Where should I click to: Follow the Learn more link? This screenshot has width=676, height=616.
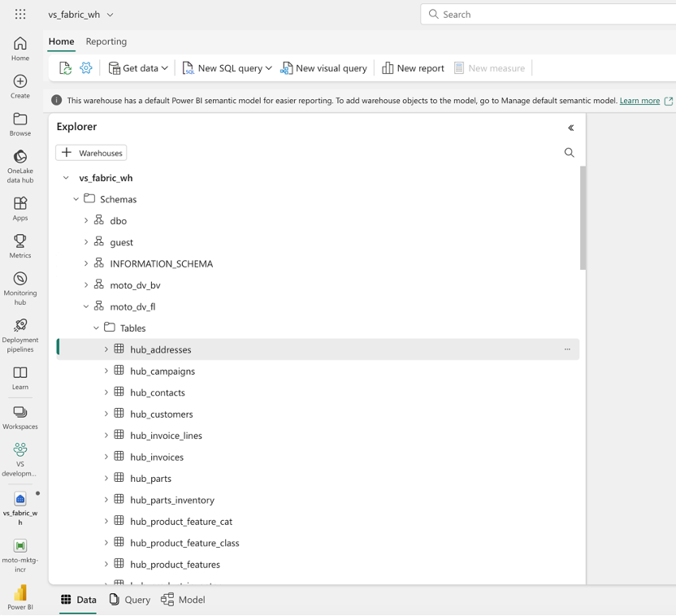(x=639, y=101)
